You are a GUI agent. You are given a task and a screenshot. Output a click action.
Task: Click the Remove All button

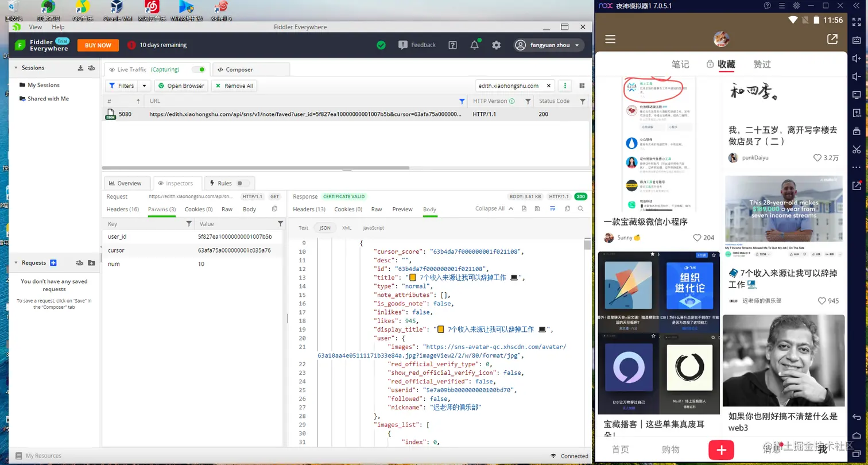pyautogui.click(x=234, y=86)
